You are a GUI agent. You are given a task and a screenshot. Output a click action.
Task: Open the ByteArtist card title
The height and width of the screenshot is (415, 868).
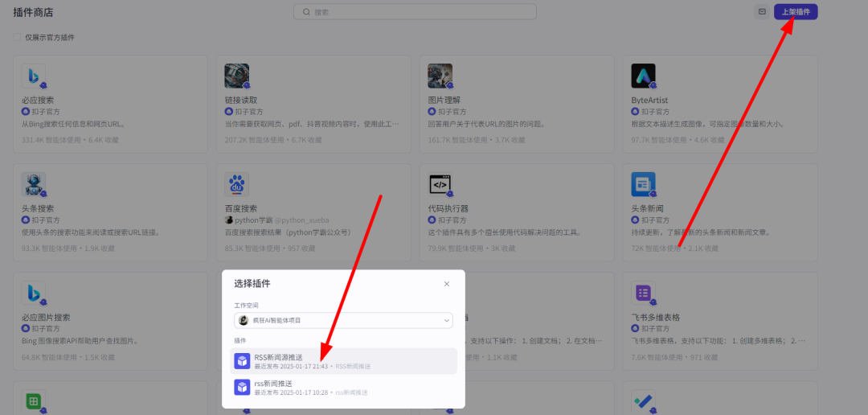point(649,101)
